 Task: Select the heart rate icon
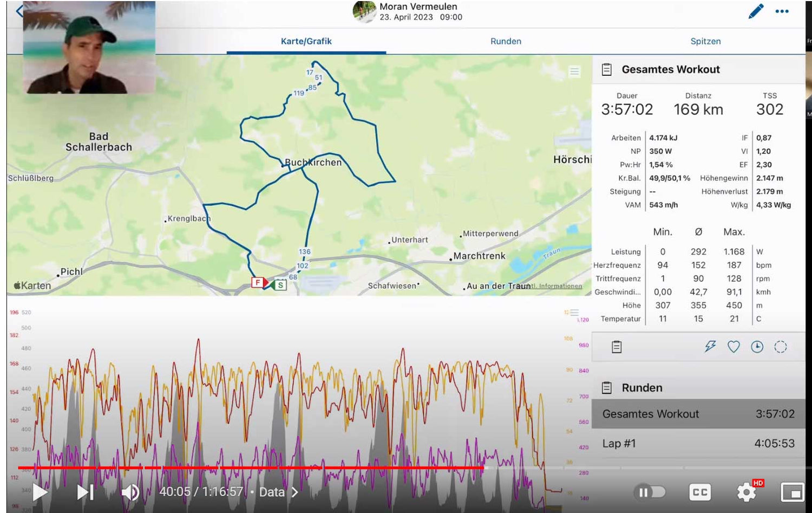pyautogui.click(x=734, y=347)
